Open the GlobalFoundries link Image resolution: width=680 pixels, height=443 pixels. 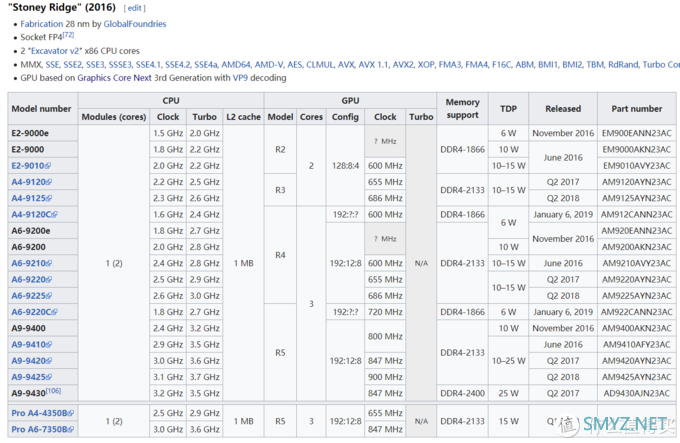pos(134,24)
